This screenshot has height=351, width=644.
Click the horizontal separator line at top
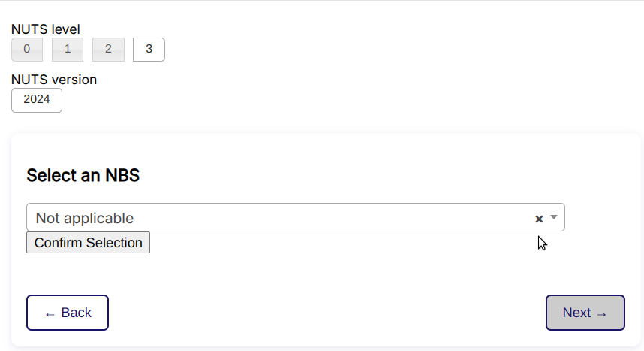[322, 1]
